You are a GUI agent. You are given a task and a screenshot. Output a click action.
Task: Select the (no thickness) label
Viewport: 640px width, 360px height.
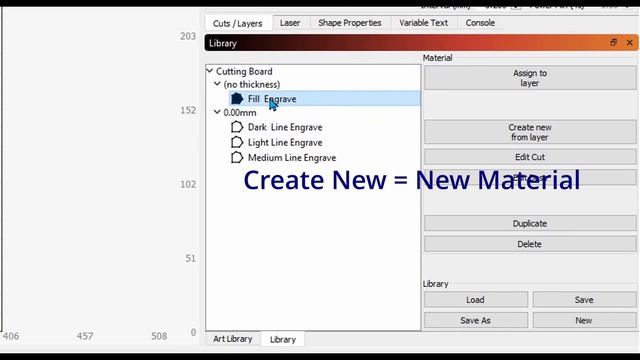[x=251, y=84]
